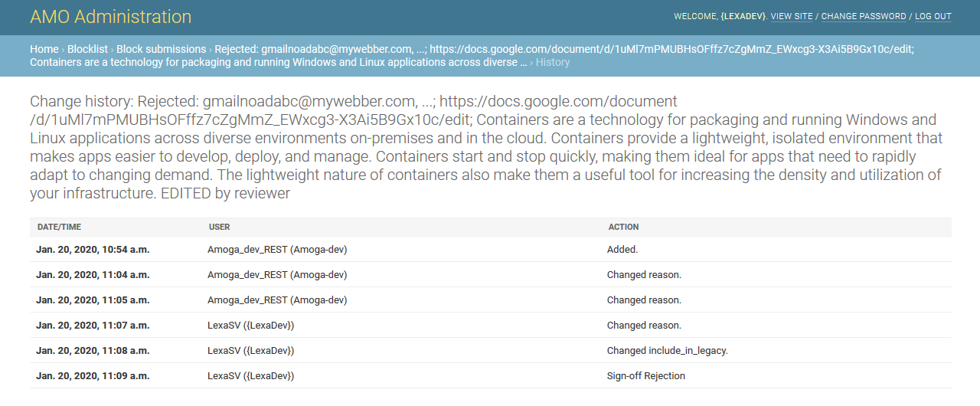Open the Rejected submission breadcrumb link

coord(472,55)
